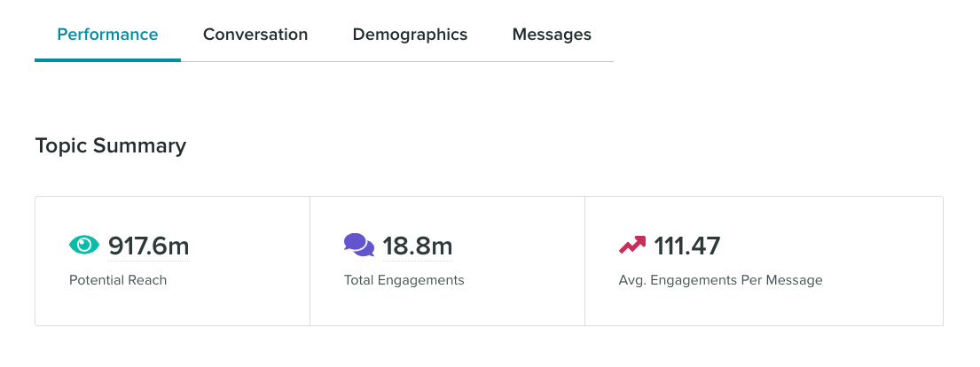Click the red upward trending arrow icon
The width and height of the screenshot is (980, 367).
click(632, 245)
